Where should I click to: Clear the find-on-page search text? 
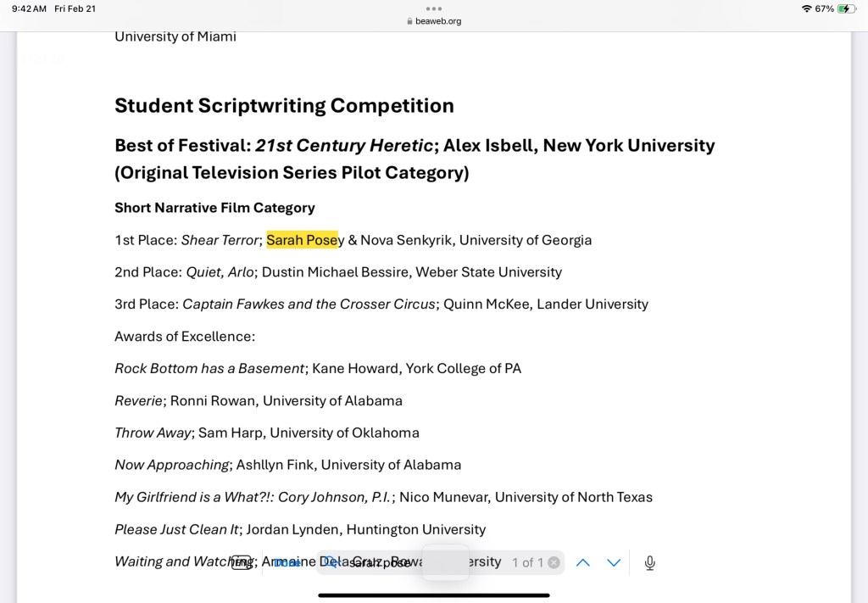click(x=554, y=562)
